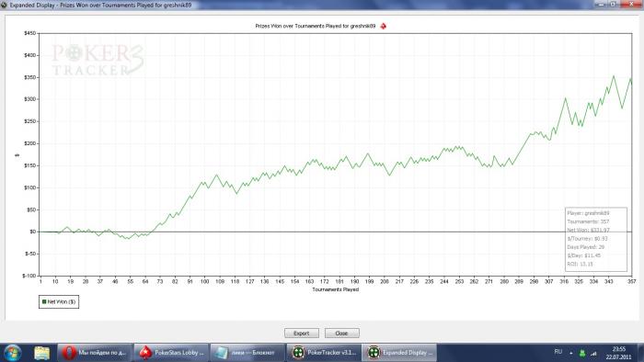Click the PokerStars spade icon beside the chart title
This screenshot has width=644, height=362.
click(384, 26)
